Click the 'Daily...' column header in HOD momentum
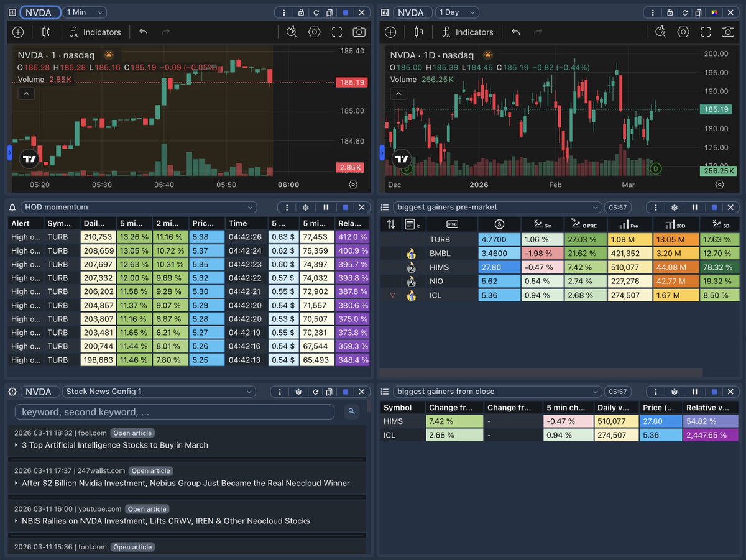This screenshot has width=746, height=560. click(98, 223)
